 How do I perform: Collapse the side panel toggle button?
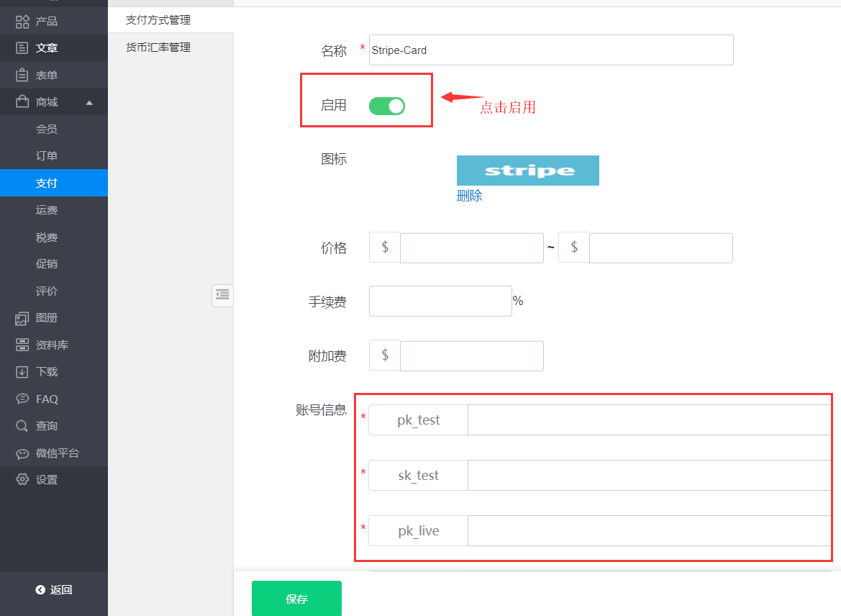[x=222, y=294]
